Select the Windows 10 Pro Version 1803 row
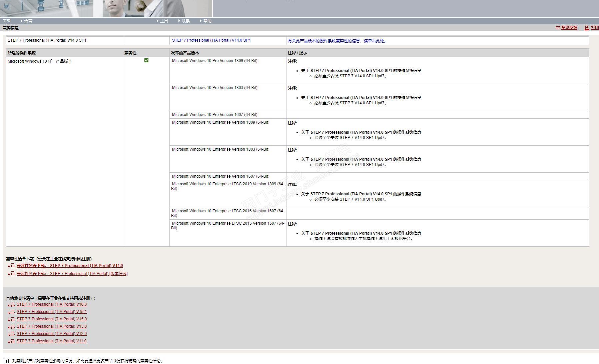The height and width of the screenshot is (364, 599). point(379,97)
